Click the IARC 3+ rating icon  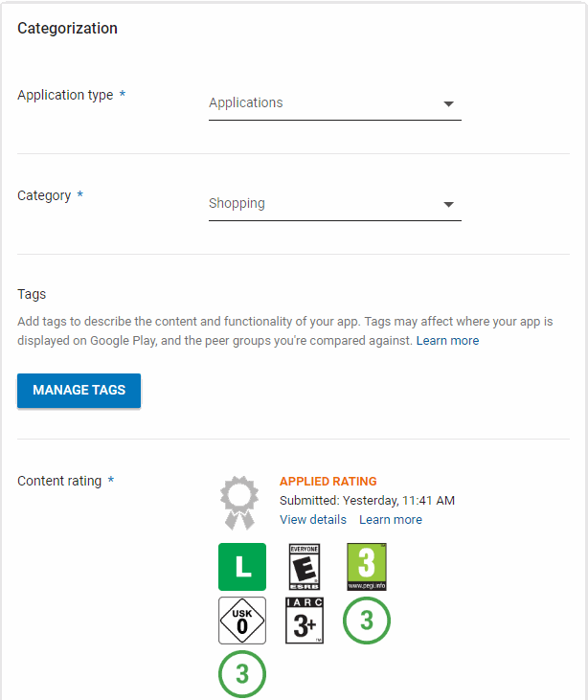tap(305, 621)
